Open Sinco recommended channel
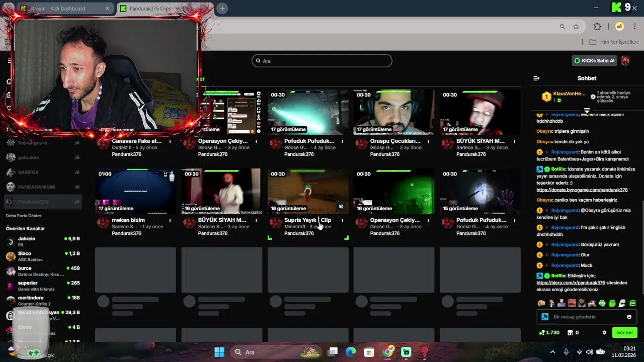 click(x=43, y=256)
